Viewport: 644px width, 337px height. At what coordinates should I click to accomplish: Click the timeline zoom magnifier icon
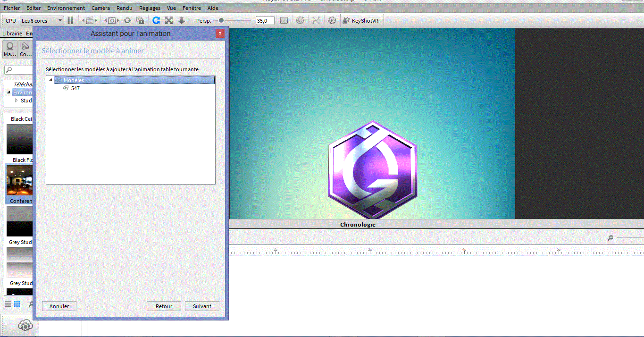(x=611, y=238)
